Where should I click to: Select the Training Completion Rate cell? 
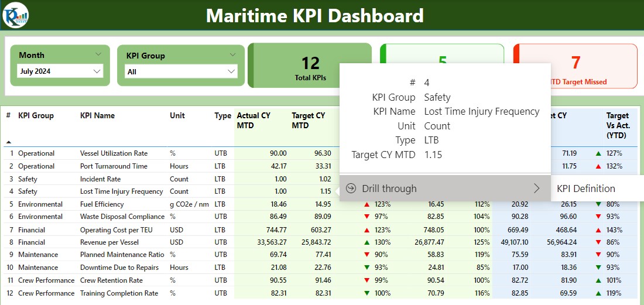(119, 293)
